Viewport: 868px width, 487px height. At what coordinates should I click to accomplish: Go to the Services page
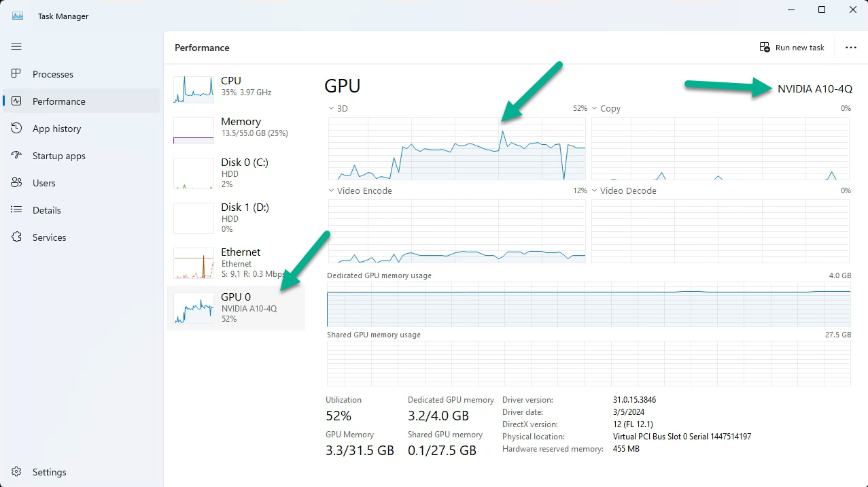[x=50, y=237]
